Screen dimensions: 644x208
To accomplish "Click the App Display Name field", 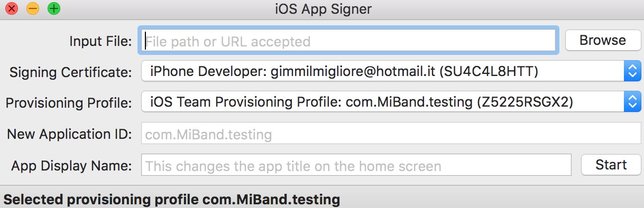I will (x=356, y=165).
